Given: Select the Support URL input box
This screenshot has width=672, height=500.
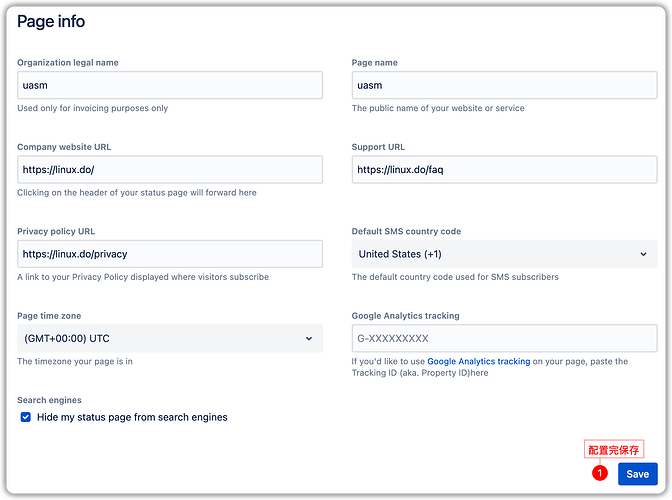Looking at the screenshot, I should pos(504,170).
